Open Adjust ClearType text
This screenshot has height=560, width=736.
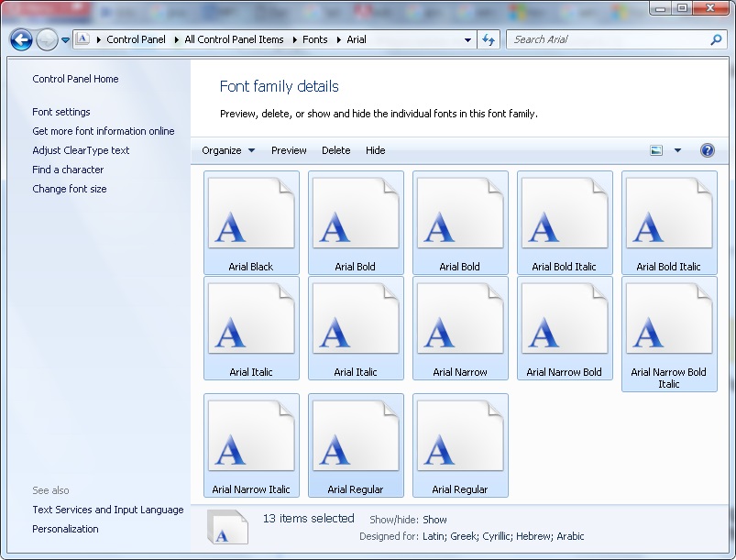click(x=81, y=150)
